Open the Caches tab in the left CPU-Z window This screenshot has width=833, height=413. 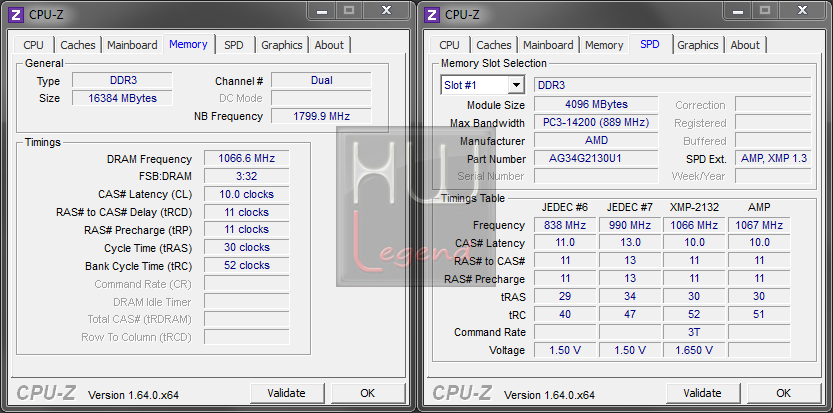coord(78,45)
